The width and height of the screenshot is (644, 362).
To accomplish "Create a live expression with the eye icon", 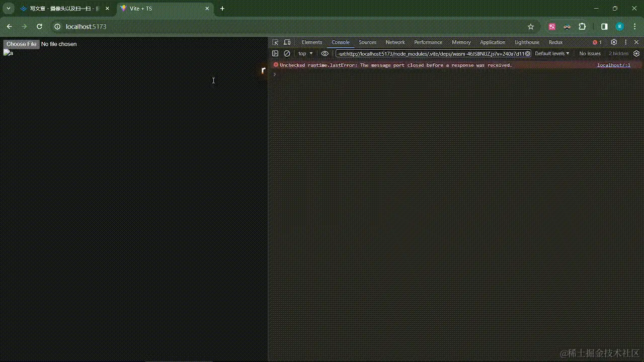I will (325, 53).
